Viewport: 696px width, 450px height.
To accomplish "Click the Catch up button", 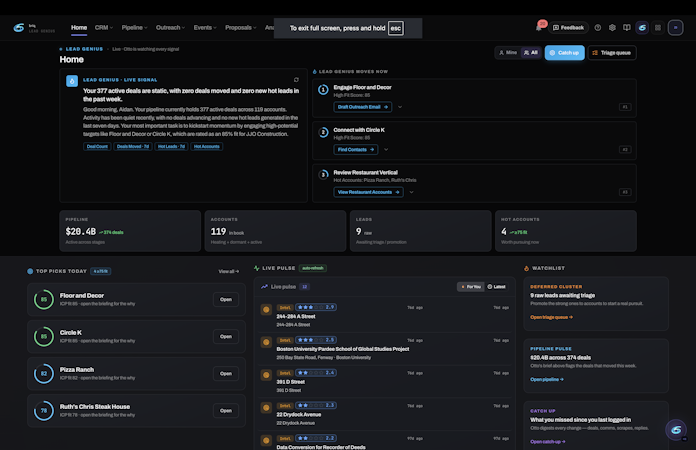I will pyautogui.click(x=565, y=53).
